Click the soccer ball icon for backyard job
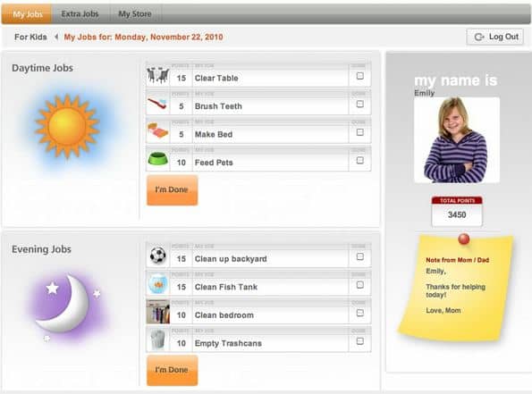The height and width of the screenshot is (394, 532). (x=157, y=256)
